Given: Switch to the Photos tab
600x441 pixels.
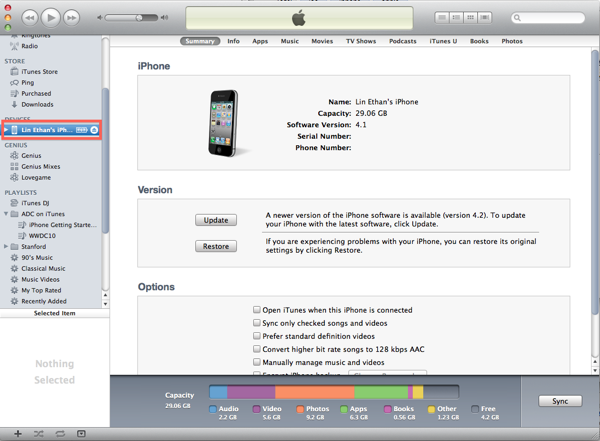Looking at the screenshot, I should [512, 41].
